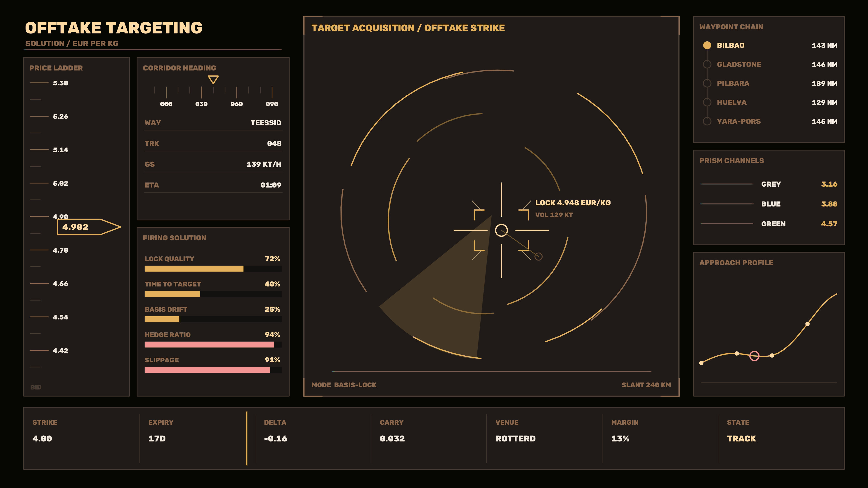
Task: Click the pink ring on approach profile
Action: [x=754, y=356]
